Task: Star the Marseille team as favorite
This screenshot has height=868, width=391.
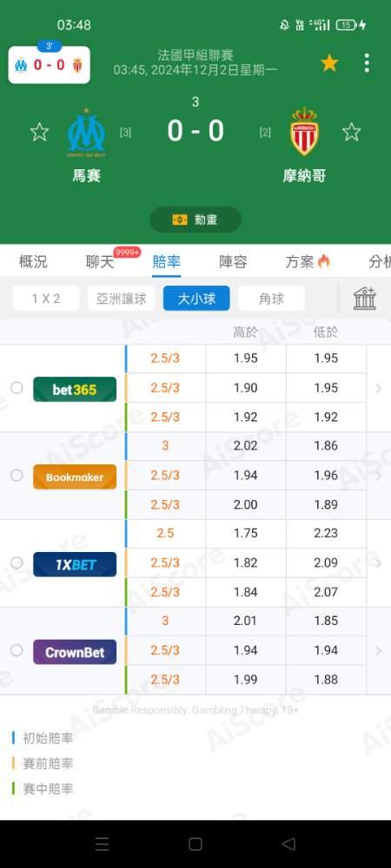Action: click(x=39, y=132)
